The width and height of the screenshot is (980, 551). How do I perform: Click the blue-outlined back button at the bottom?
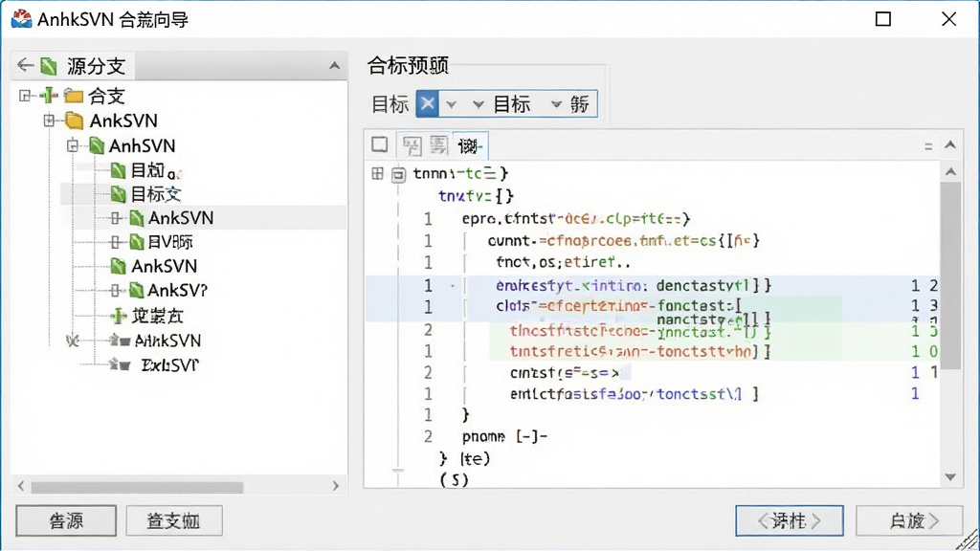(790, 520)
